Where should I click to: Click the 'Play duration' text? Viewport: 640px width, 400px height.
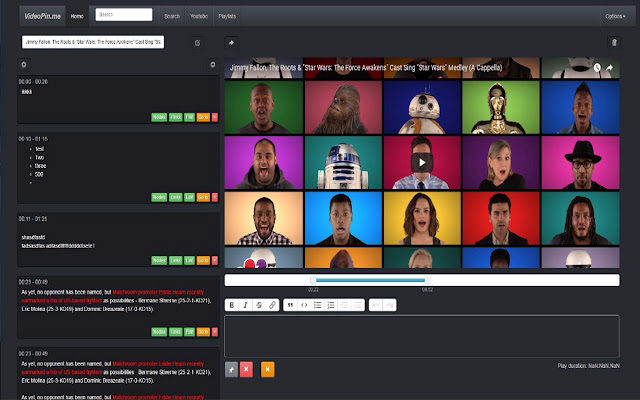(x=589, y=366)
